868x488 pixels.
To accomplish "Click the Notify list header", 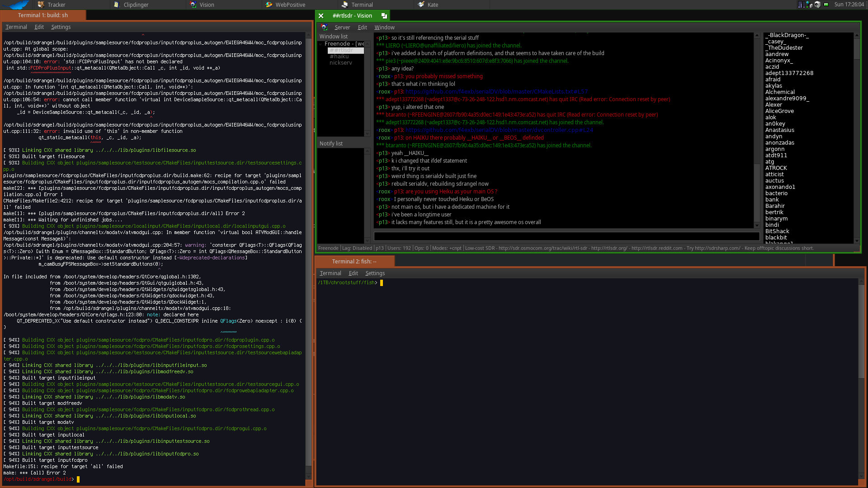I will click(x=331, y=144).
